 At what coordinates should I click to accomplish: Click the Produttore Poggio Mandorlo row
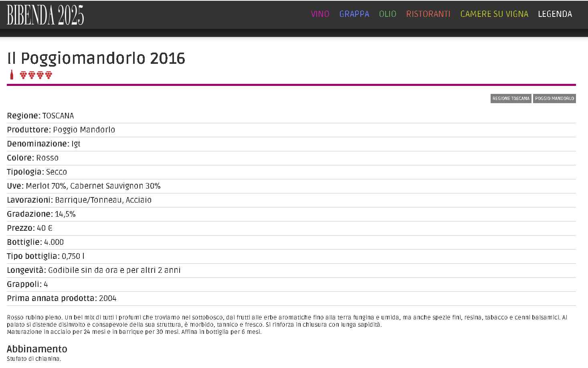pyautogui.click(x=61, y=130)
